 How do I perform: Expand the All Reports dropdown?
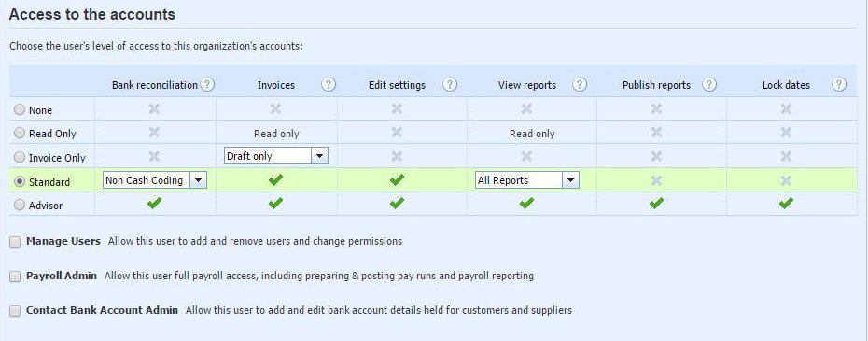pos(527,179)
